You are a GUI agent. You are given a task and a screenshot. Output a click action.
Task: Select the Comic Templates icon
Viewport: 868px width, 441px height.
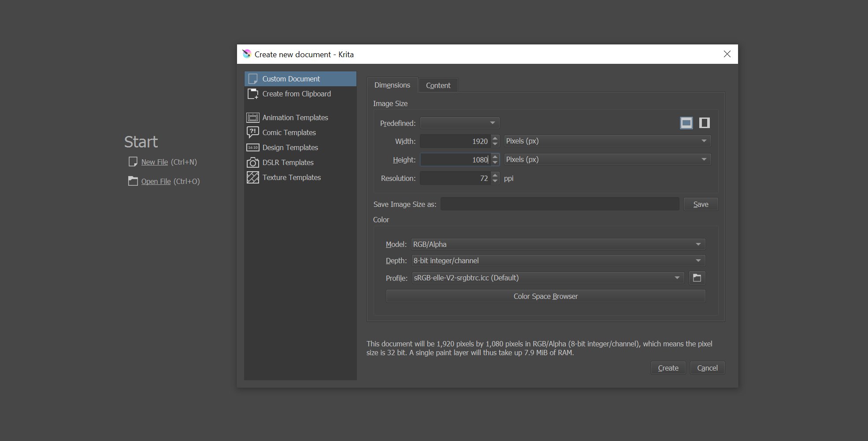[x=253, y=132]
